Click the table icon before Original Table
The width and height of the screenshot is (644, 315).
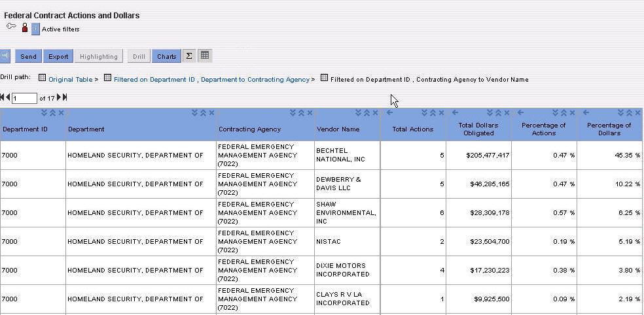[42, 78]
